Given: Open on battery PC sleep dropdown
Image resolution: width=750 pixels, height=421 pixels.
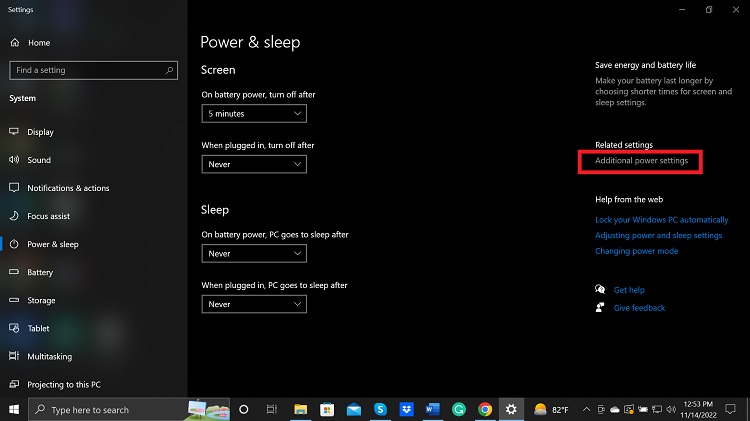Looking at the screenshot, I should tap(254, 254).
